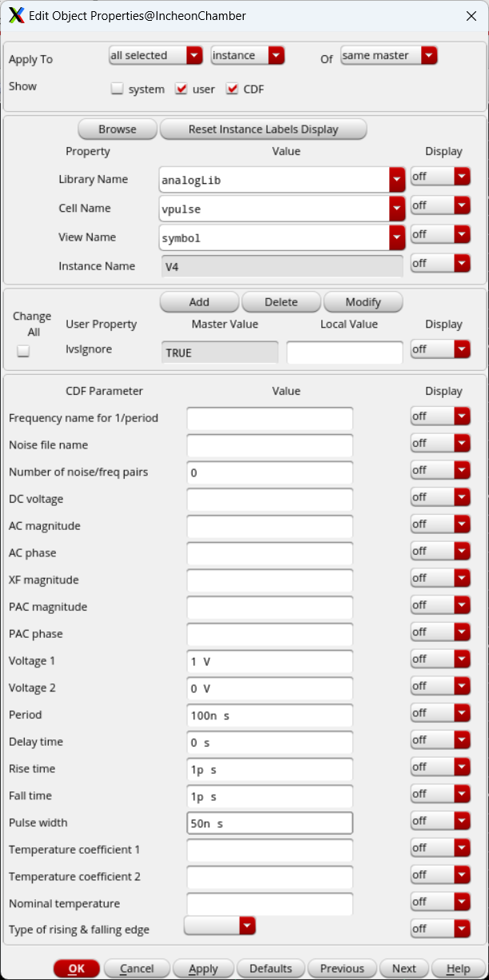Click the Frequency name for 1/period field
Screen dimensions: 489x980
(270, 419)
